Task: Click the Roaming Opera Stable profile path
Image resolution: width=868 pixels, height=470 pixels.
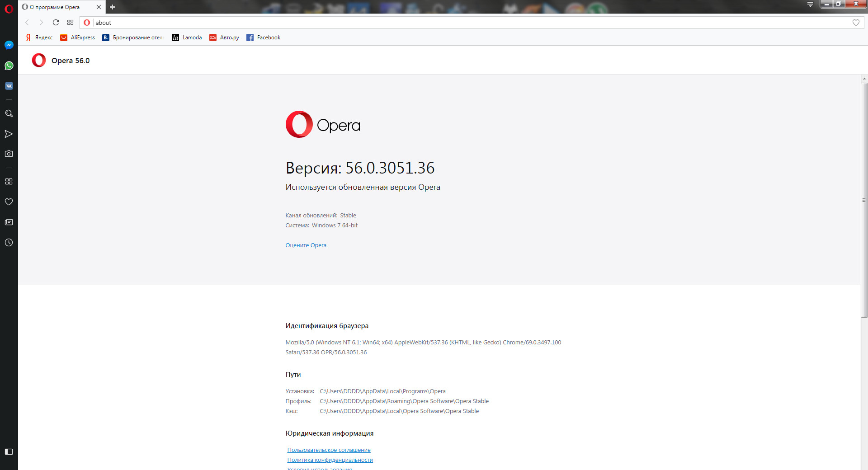Action: tap(404, 401)
